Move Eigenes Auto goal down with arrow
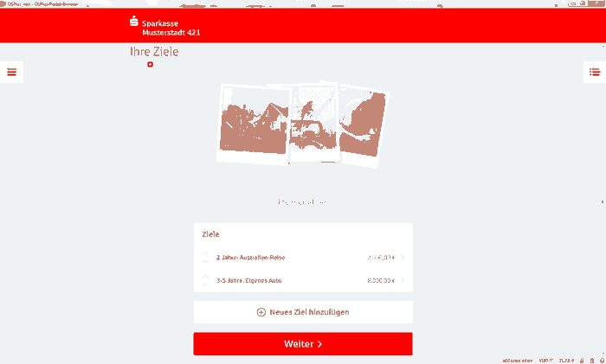The image size is (606, 364). pos(206,284)
